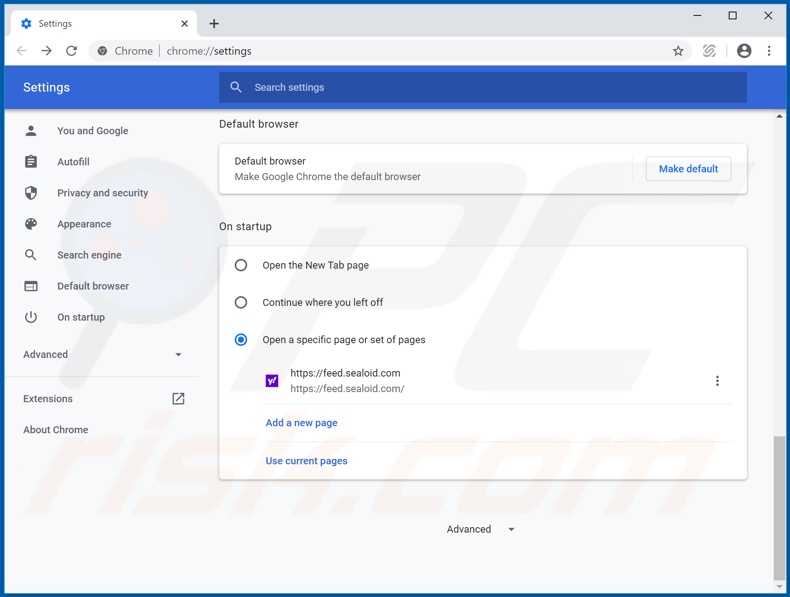
Task: Click the Settings header title
Action: coord(46,87)
